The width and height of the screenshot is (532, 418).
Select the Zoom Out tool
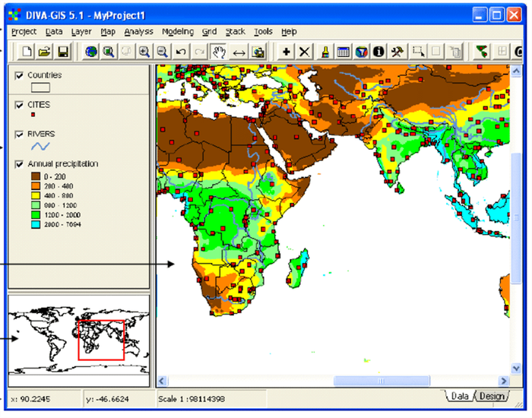(x=162, y=52)
